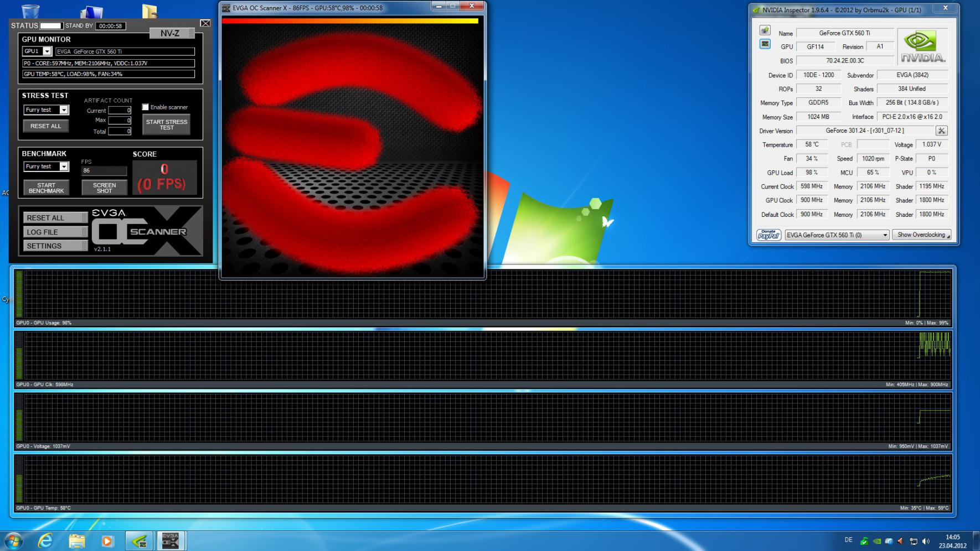Viewport: 980px width, 551px height.
Task: Close the EVGA OC Scanner control panel
Action: click(205, 23)
